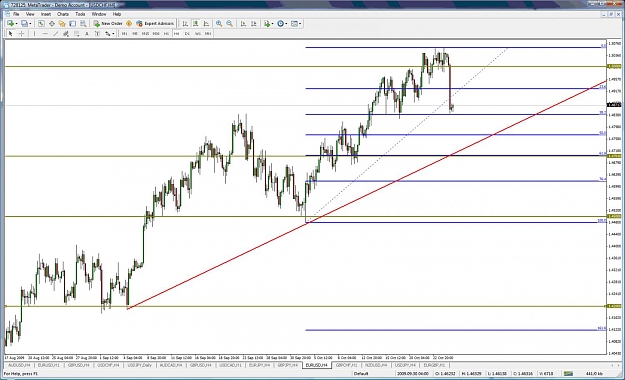625x380 pixels.
Task: Open the Templates icon
Action: pyautogui.click(x=294, y=24)
